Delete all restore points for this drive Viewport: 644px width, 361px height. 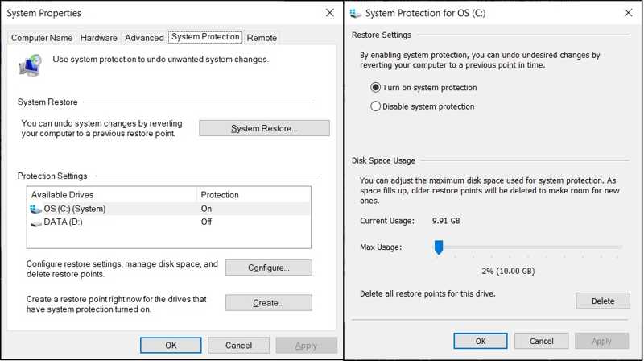(602, 301)
